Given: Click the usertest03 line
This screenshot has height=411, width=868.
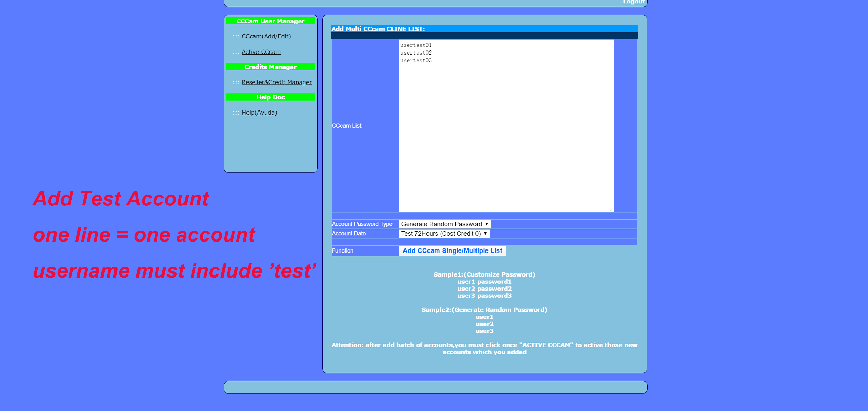Looking at the screenshot, I should click(x=416, y=61).
